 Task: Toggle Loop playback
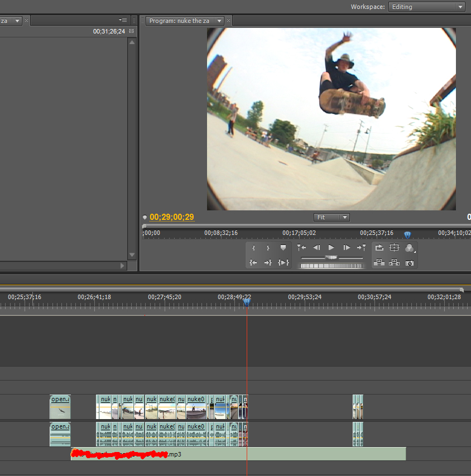point(379,247)
